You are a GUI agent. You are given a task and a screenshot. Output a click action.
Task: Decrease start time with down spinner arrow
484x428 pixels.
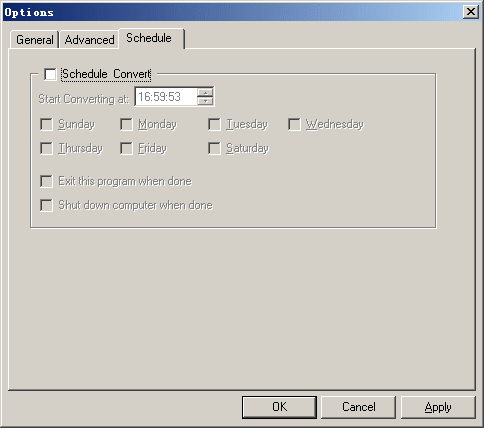[205, 101]
